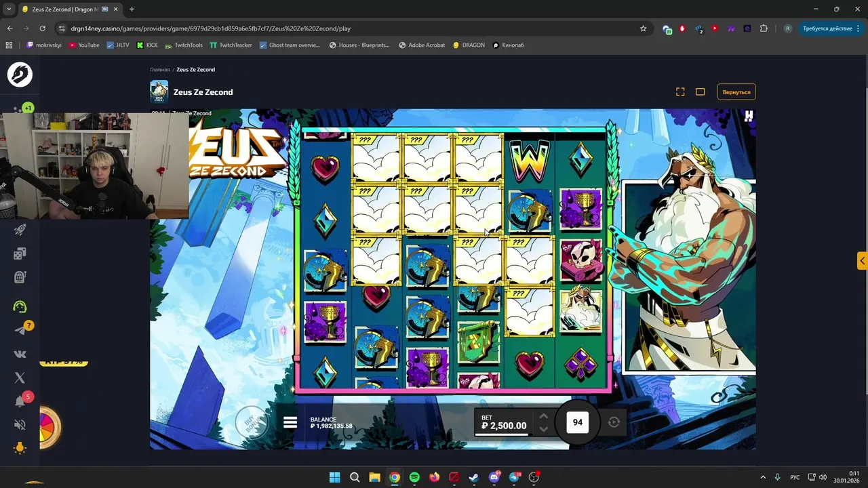Open the Кинопаб bookmark
868x488 pixels.
[508, 45]
